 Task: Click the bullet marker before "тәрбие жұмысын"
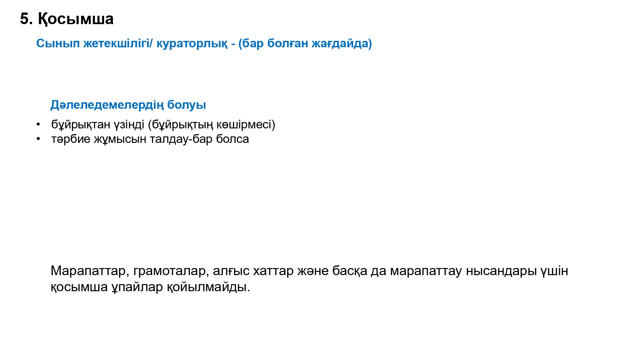click(38, 139)
